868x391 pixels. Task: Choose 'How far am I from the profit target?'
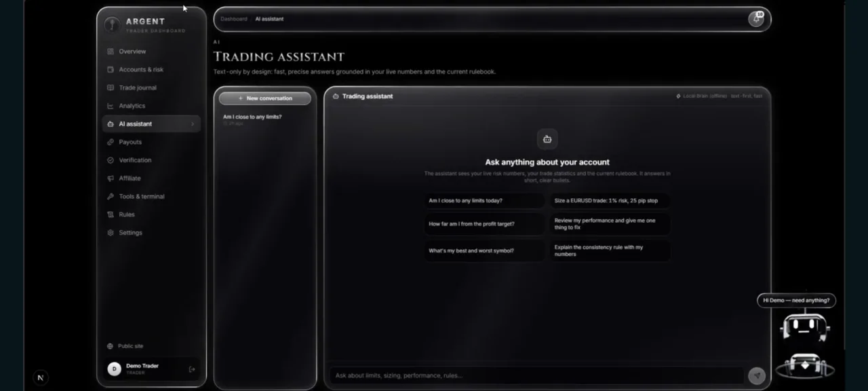(484, 224)
